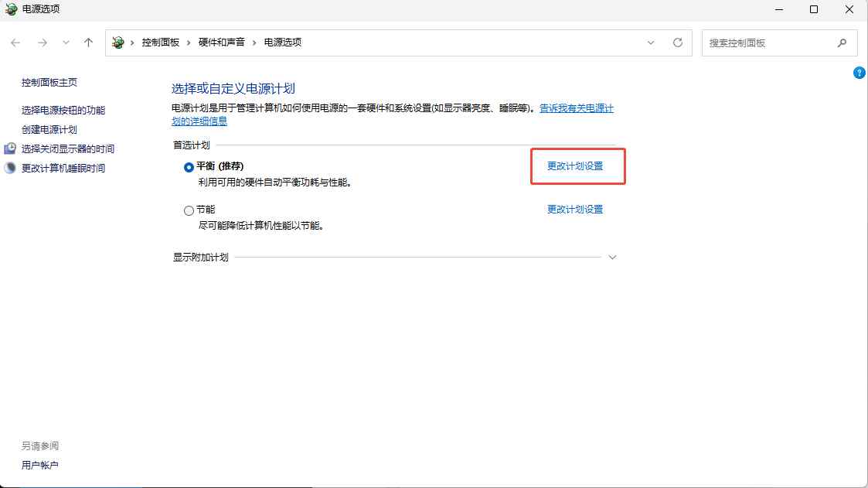Click the 首选计划 section label
Image resolution: width=868 pixels, height=488 pixels.
point(192,145)
